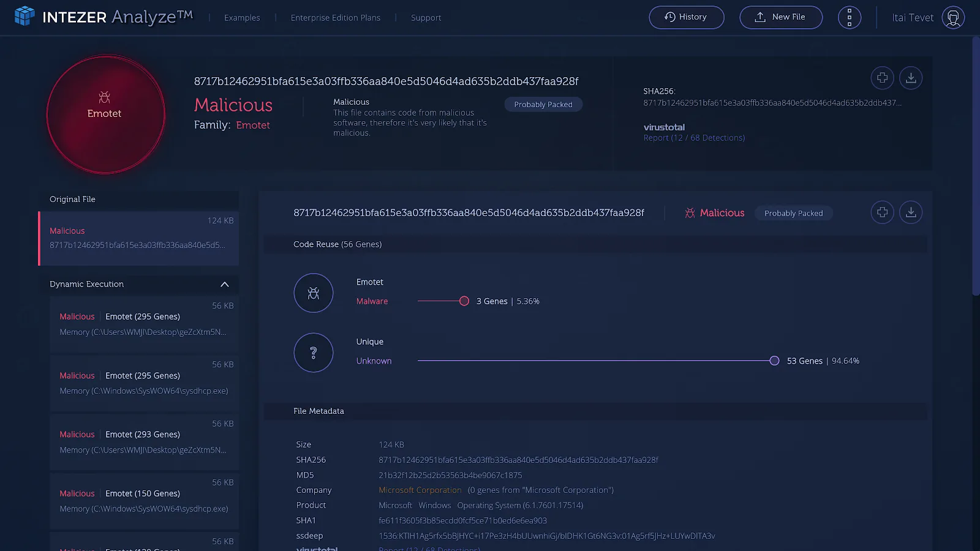980x551 pixels.
Task: Select the Emotet (150 Genes) memory entry
Action: [144, 500]
